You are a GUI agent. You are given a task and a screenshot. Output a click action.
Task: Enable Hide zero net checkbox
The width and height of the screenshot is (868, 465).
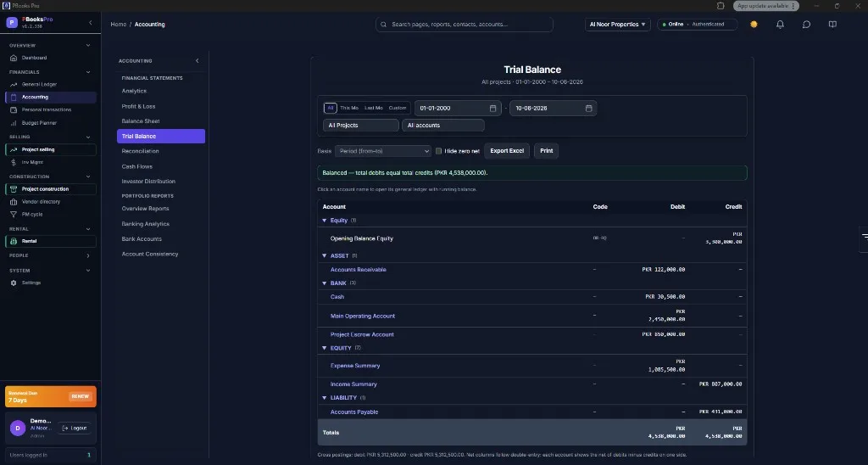[438, 151]
